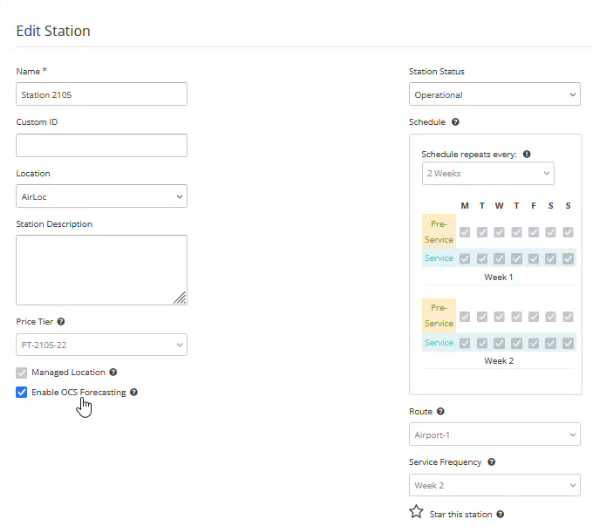The image size is (592, 532).
Task: Open Service Frequency Week 2 dropdown
Action: click(x=495, y=485)
